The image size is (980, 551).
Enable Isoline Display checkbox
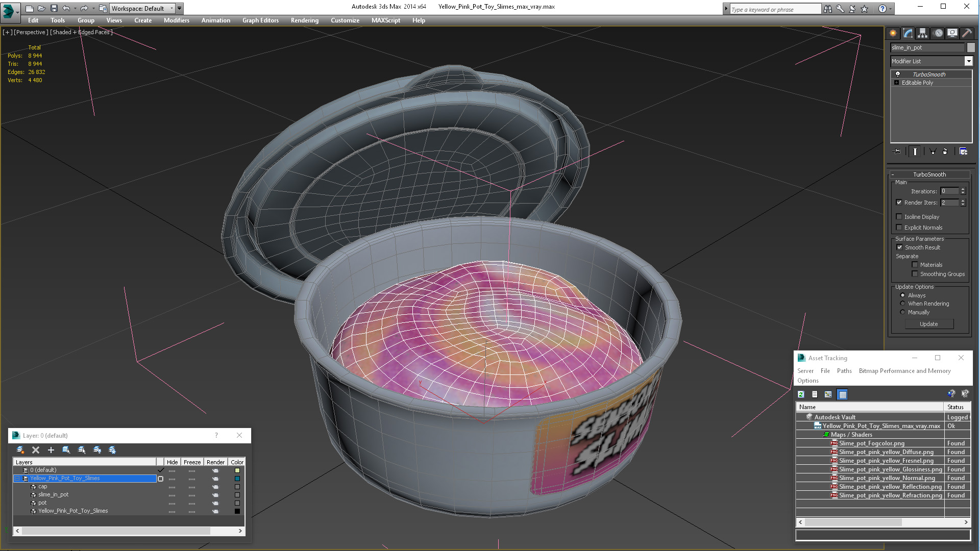coord(899,217)
